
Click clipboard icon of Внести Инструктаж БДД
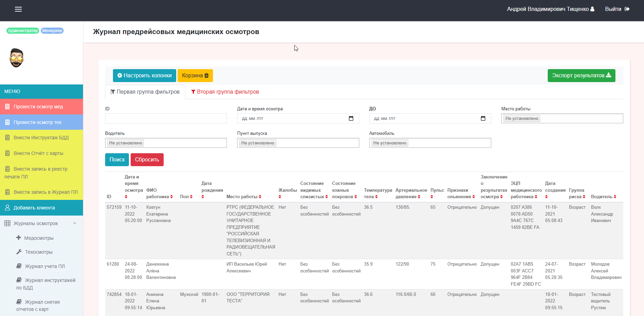[7, 138]
